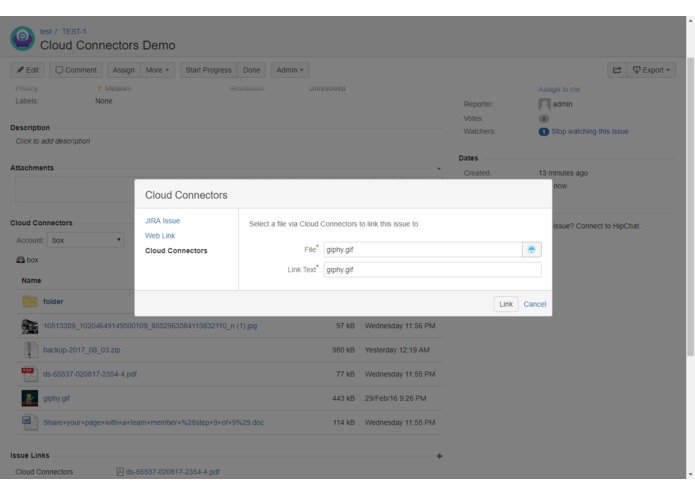Open the Export dropdown
This screenshot has height=494, width=695.
[651, 70]
